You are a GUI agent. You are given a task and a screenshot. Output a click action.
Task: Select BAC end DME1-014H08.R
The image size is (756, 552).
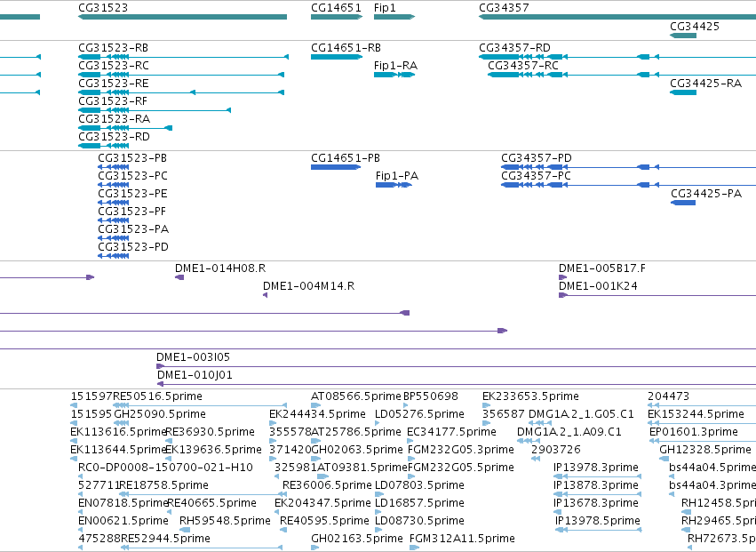point(220,268)
